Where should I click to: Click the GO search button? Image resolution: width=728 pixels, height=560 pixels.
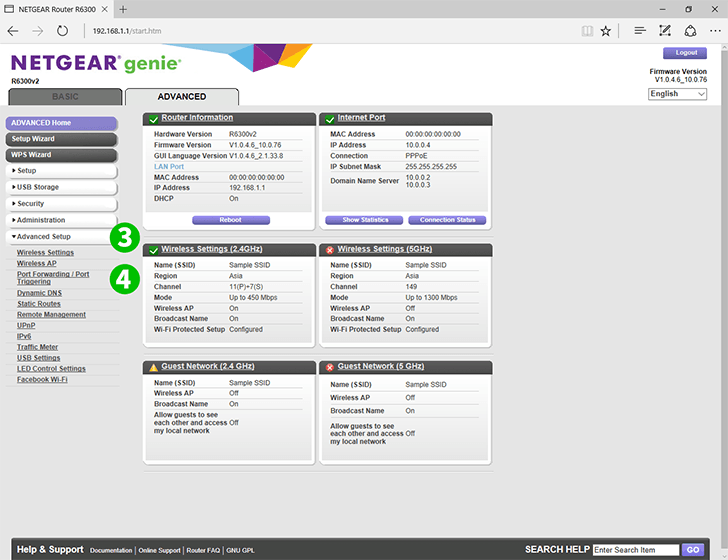tap(693, 550)
